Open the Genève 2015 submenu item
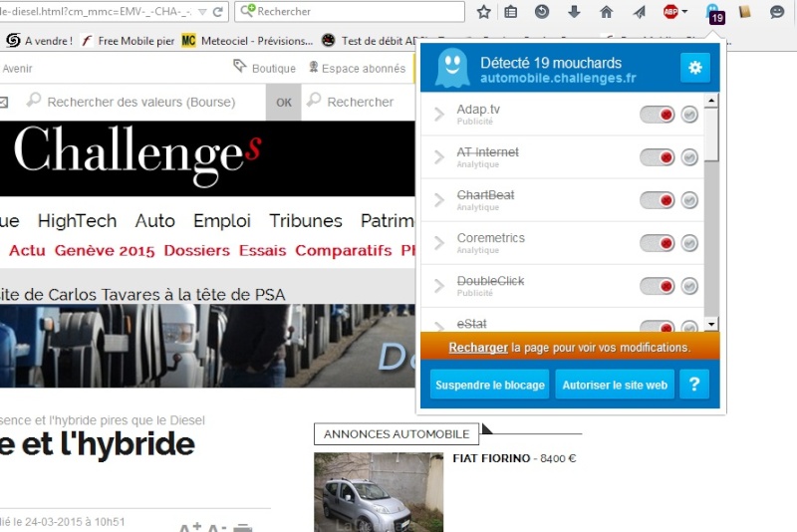Image resolution: width=797 pixels, height=532 pixels. [x=105, y=250]
